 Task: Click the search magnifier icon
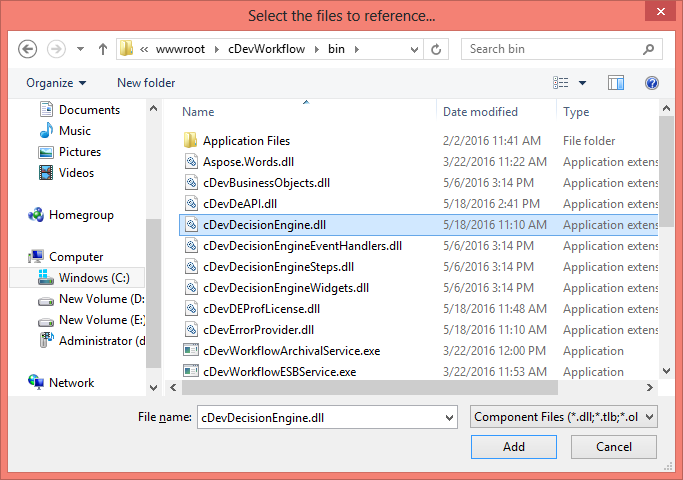click(648, 49)
